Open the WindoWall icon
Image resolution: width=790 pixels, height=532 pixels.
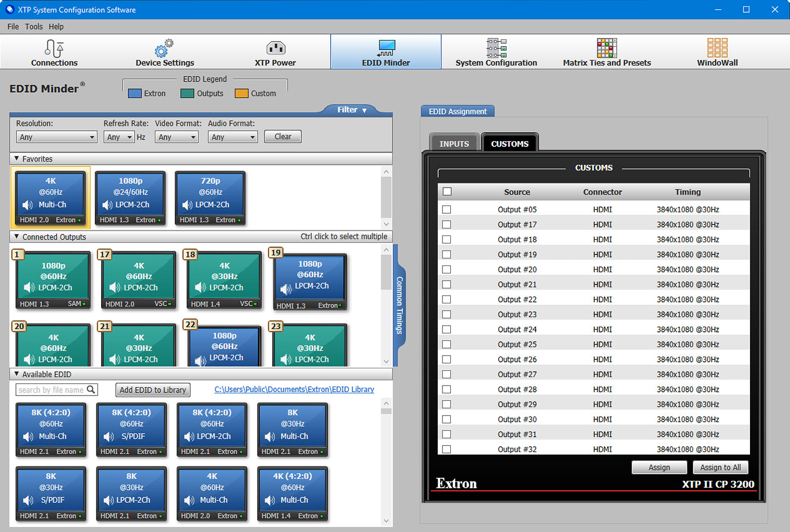coord(717,48)
